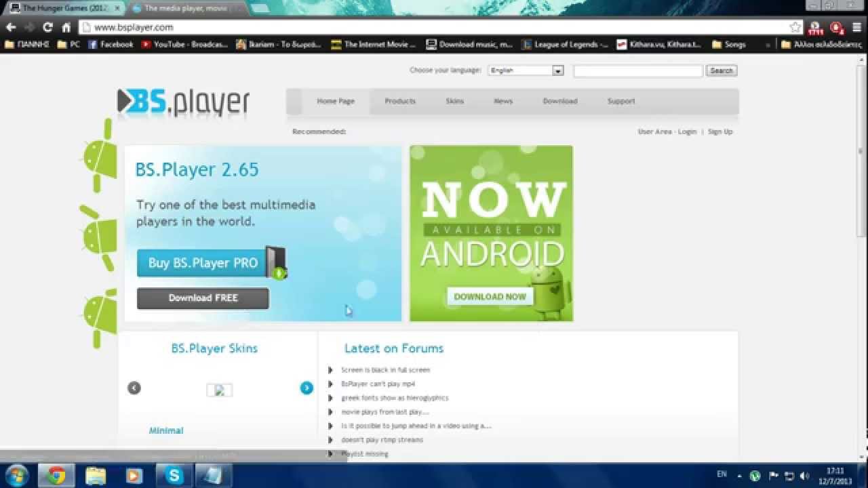The image size is (868, 488).
Task: Open the News menu item
Action: [503, 101]
